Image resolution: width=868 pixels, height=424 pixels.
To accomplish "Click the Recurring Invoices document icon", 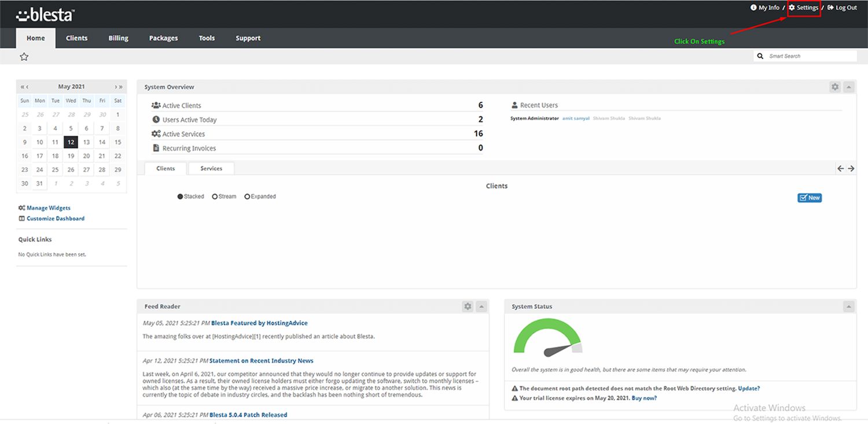I will tap(156, 148).
